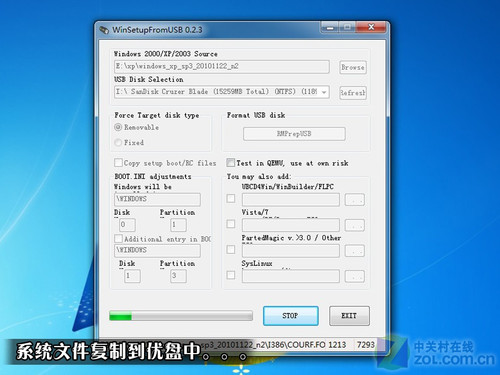This screenshot has height=375, width=500.
Task: Enable the PartedMagic option checkbox
Action: coord(231,249)
